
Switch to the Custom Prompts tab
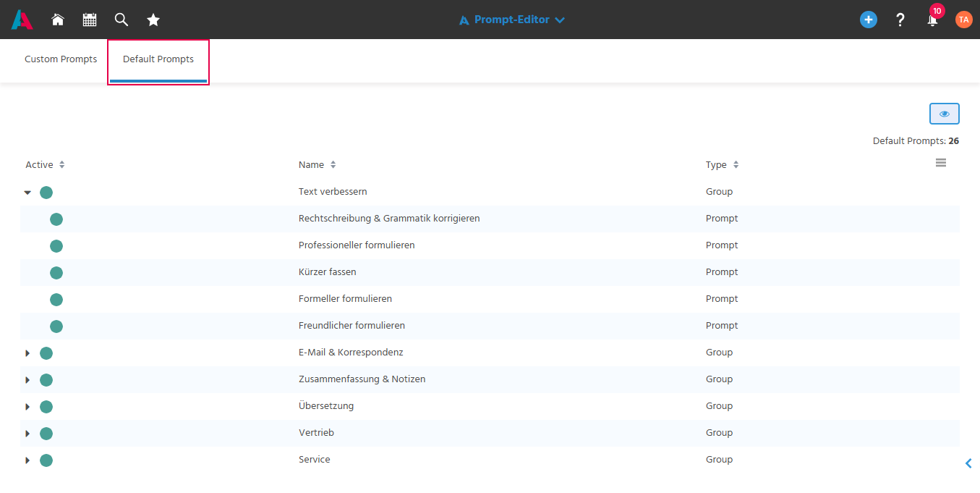point(61,59)
